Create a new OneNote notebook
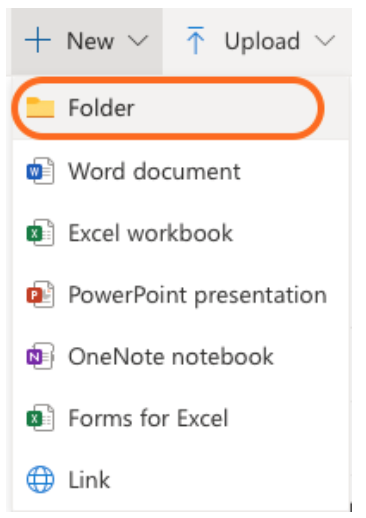This screenshot has width=366, height=518. pos(181,356)
